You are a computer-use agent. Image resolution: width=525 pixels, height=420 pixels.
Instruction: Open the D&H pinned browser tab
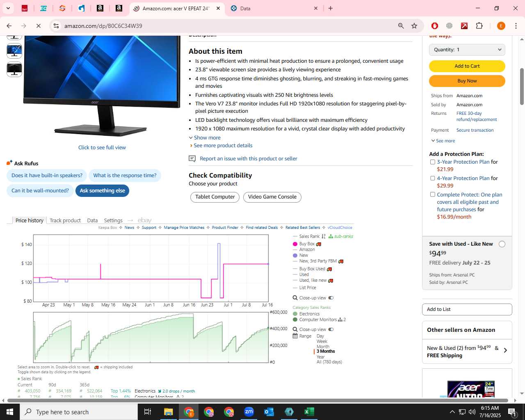[x=25, y=8]
